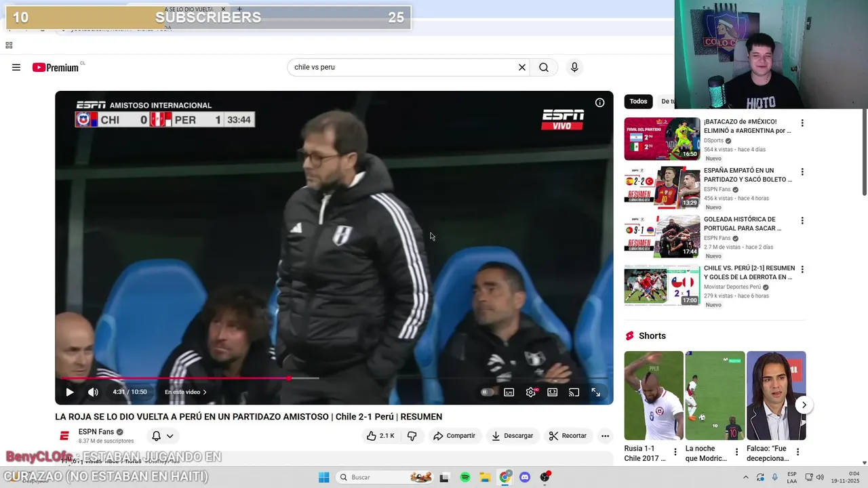Screen dimensions: 868x488
Task: Open the Movistar Deportes Perú channel name
Action: click(732, 287)
